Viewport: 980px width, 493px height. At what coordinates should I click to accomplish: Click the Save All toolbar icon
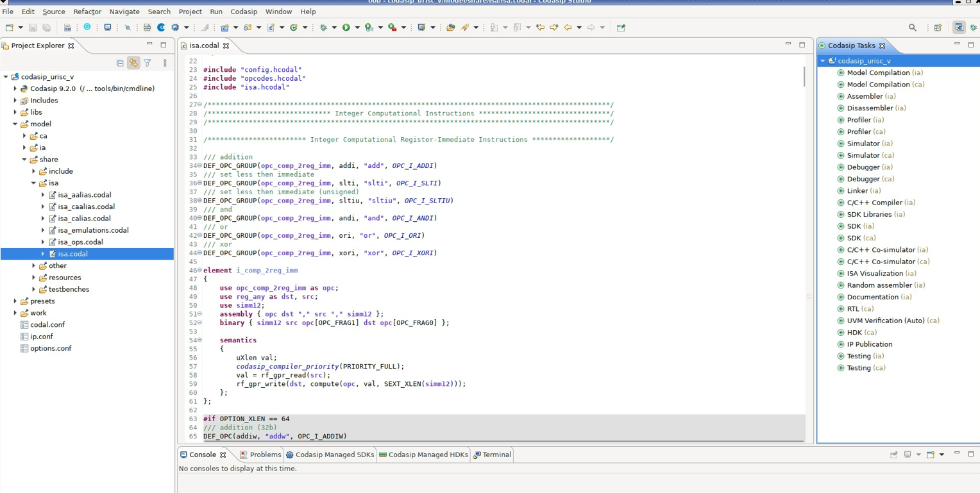click(47, 28)
